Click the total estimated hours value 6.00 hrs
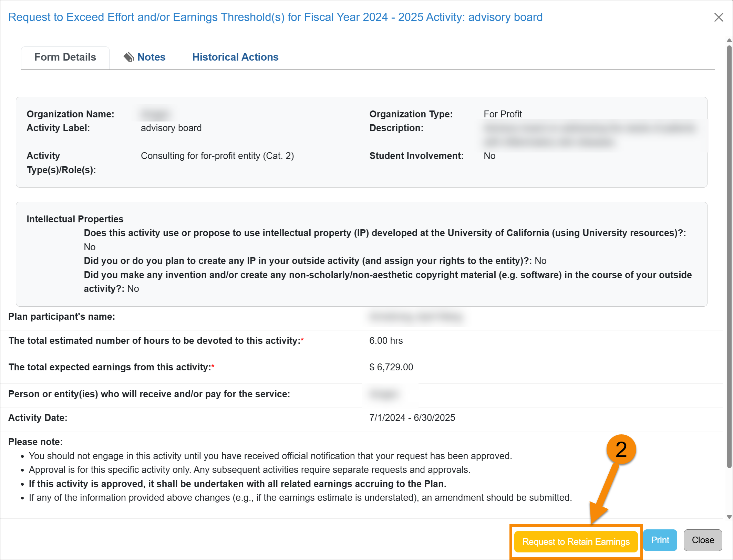The width and height of the screenshot is (733, 560). [x=386, y=341]
